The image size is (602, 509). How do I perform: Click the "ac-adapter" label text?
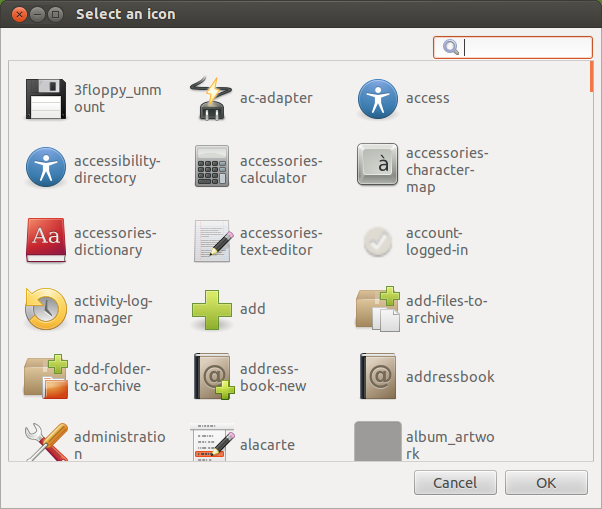tap(276, 98)
